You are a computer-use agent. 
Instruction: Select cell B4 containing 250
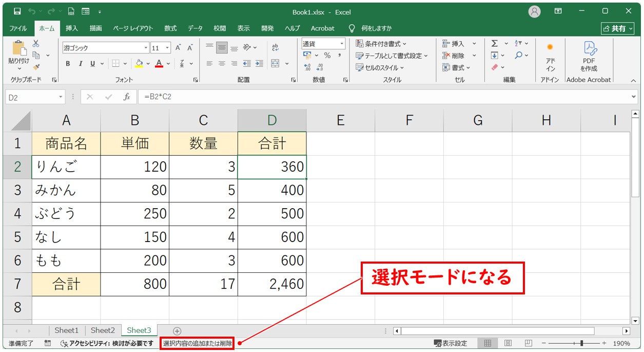coord(135,213)
